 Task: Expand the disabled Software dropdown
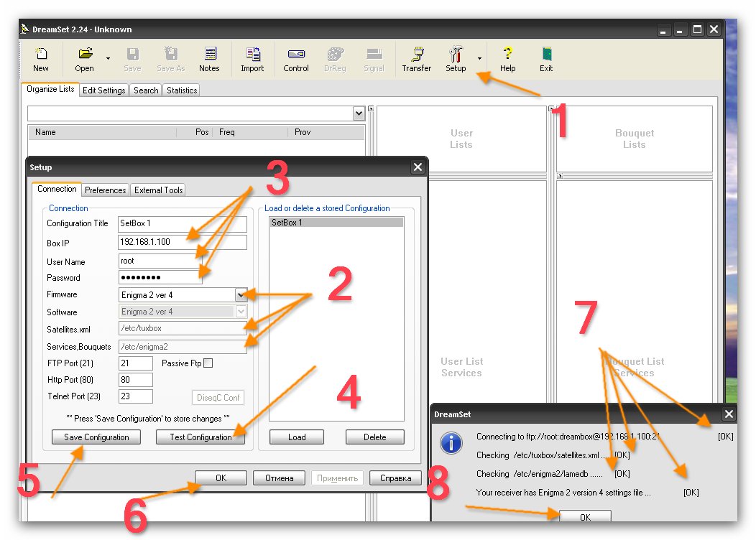click(x=241, y=312)
